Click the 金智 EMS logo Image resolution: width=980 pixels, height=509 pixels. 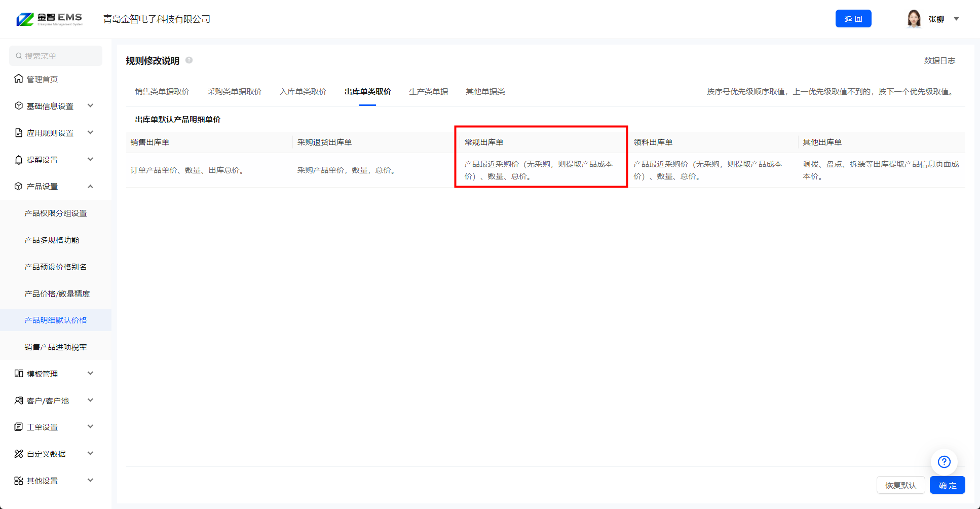click(x=50, y=19)
